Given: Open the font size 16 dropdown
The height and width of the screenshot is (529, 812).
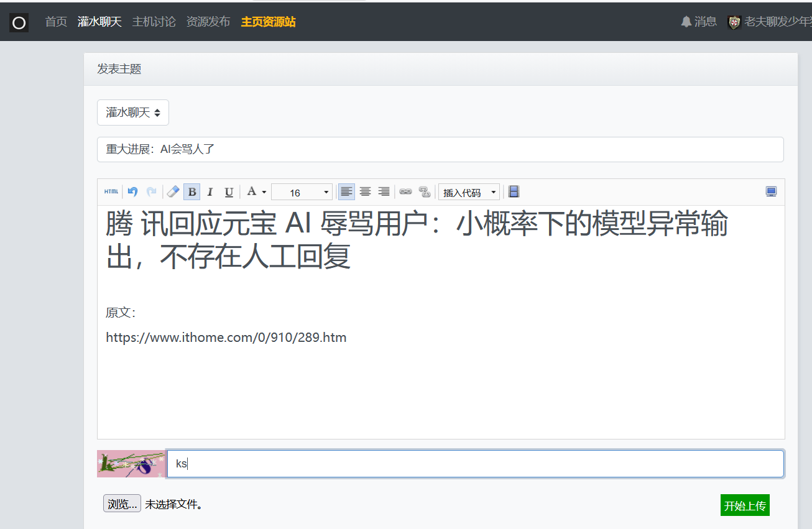Looking at the screenshot, I should coord(302,193).
